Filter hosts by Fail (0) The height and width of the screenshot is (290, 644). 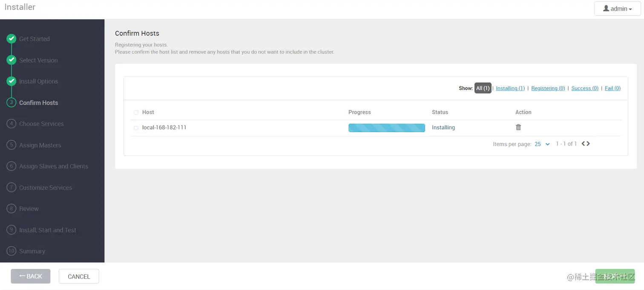[x=612, y=88]
